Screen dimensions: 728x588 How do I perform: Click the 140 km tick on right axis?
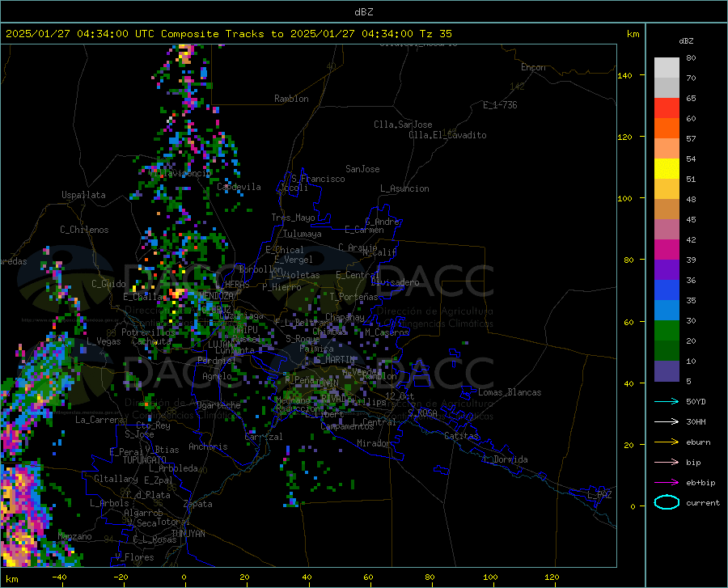pyautogui.click(x=624, y=76)
